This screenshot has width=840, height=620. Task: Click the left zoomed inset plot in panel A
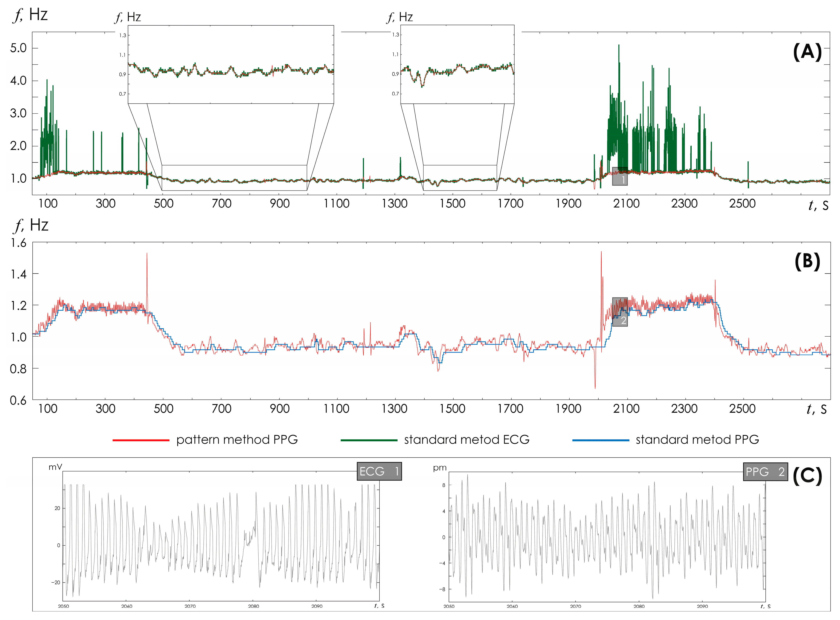(x=231, y=64)
